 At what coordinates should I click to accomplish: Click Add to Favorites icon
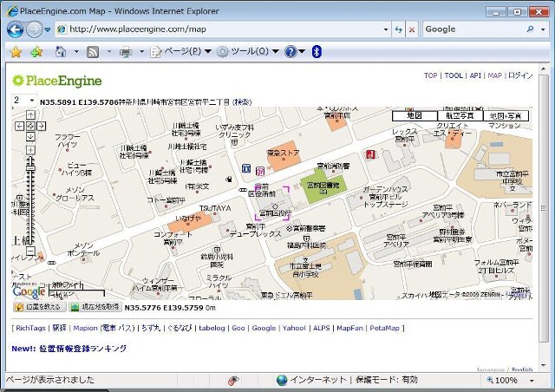tap(36, 52)
